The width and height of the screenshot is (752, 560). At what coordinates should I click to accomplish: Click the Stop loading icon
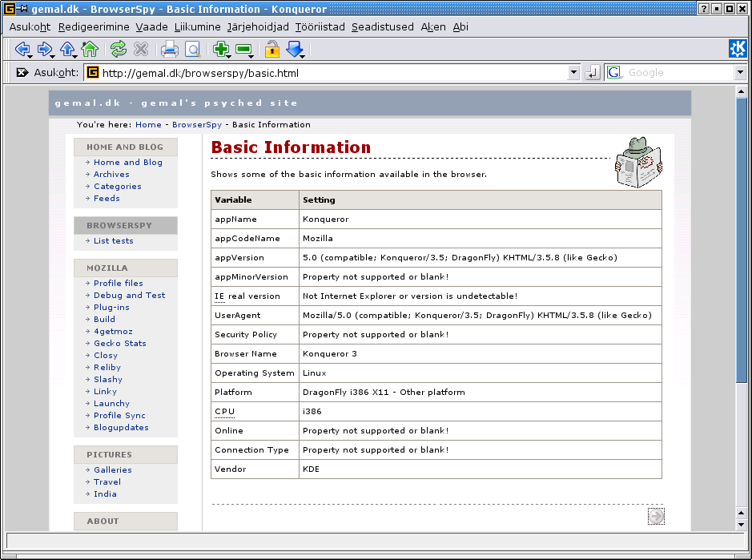coord(141,50)
